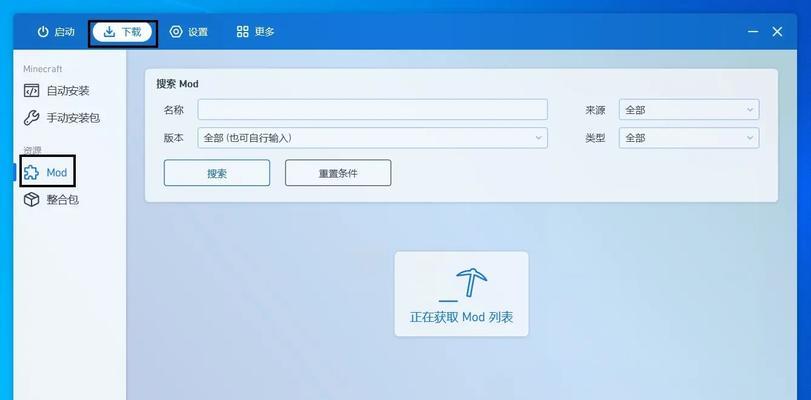The width and height of the screenshot is (811, 400).
Task: Click the 搜索 search button
Action: point(217,173)
